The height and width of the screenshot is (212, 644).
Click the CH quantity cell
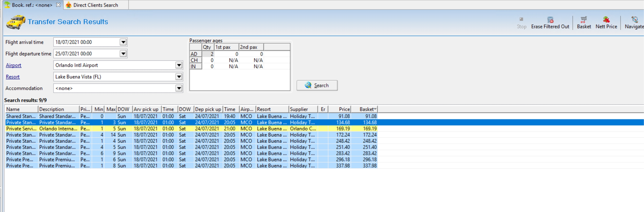point(208,60)
